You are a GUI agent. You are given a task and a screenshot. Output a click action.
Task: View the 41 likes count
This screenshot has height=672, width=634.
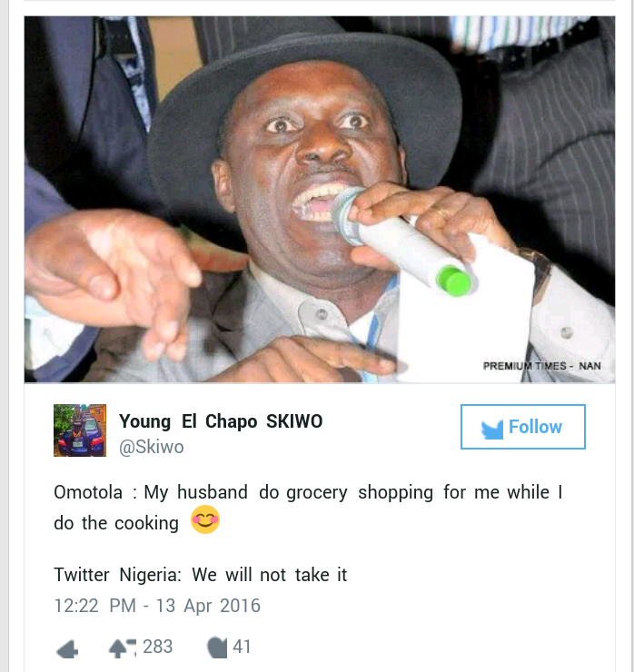[242, 647]
